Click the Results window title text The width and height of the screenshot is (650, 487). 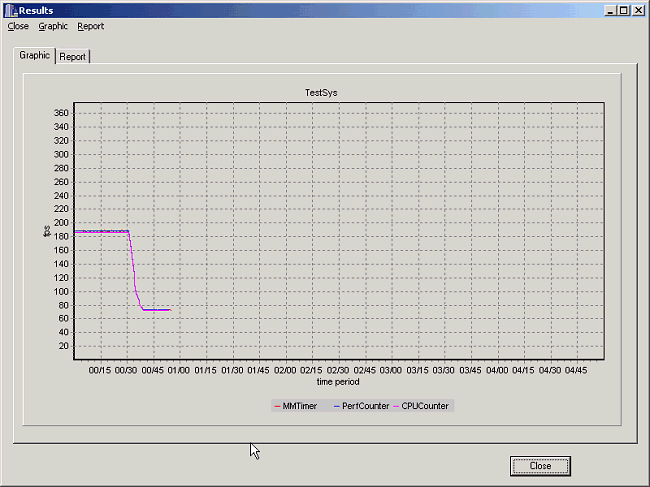(36, 10)
